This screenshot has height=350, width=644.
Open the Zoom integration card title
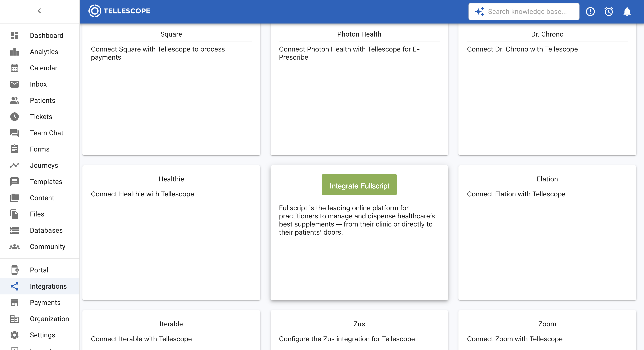coord(547,324)
